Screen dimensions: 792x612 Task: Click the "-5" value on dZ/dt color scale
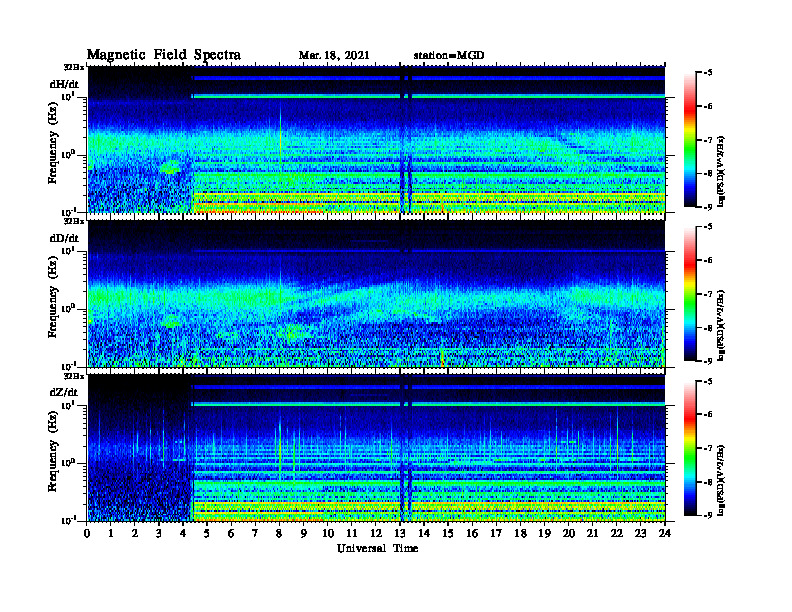708,381
